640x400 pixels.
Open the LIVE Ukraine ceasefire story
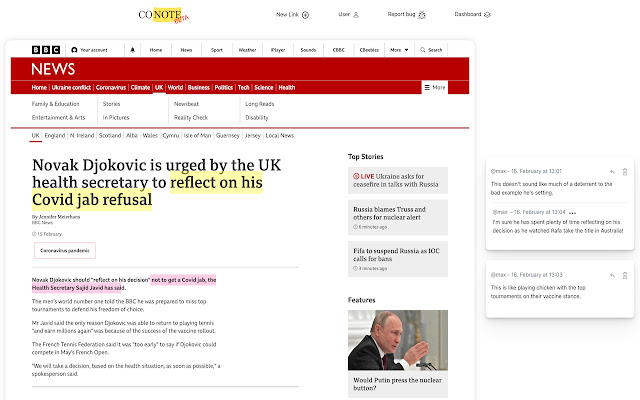point(398,180)
